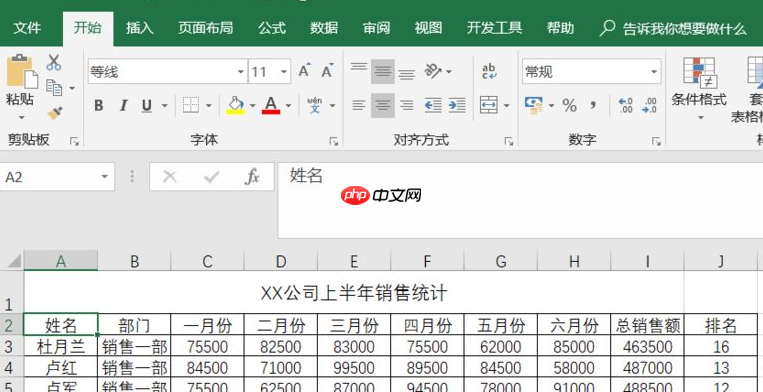The image size is (763, 392).
Task: Toggle Wrap Text button
Action: point(489,71)
